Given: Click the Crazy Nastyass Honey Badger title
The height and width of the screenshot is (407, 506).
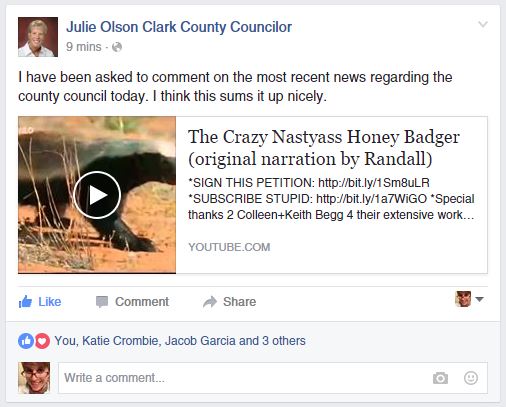Looking at the screenshot, I should [x=324, y=148].
